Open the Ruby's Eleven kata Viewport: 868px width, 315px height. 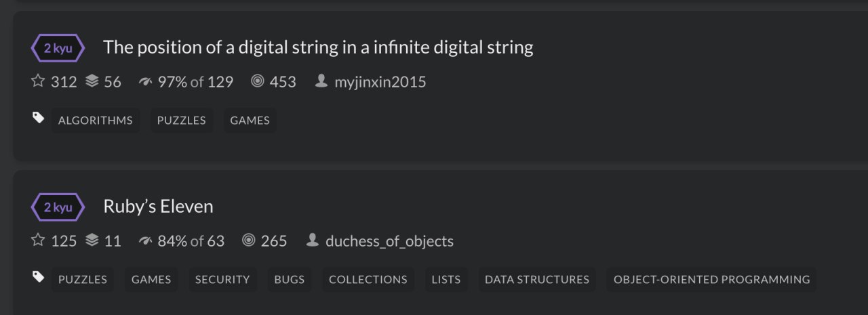[158, 206]
